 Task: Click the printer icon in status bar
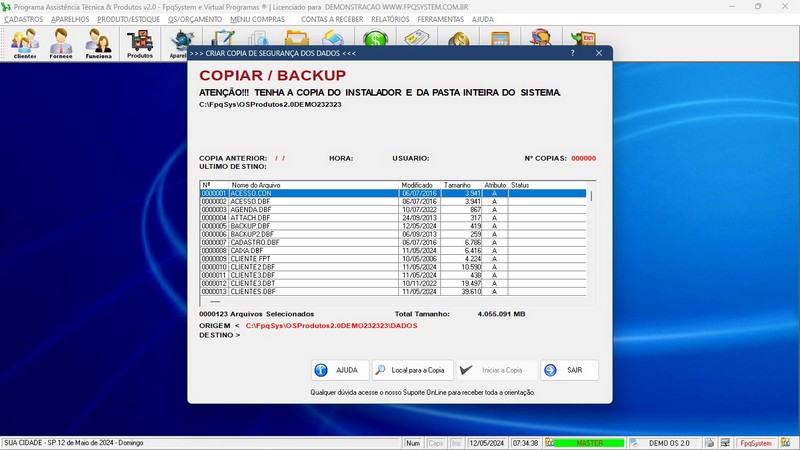pos(709,443)
